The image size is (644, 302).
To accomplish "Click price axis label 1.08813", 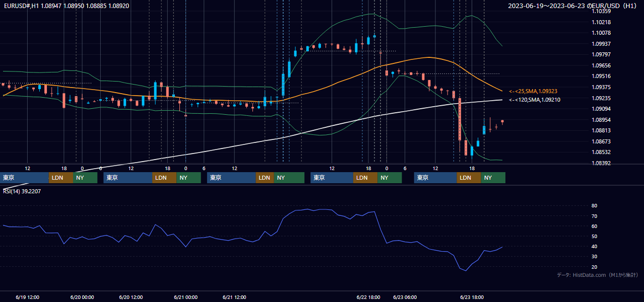I will 601,130.
